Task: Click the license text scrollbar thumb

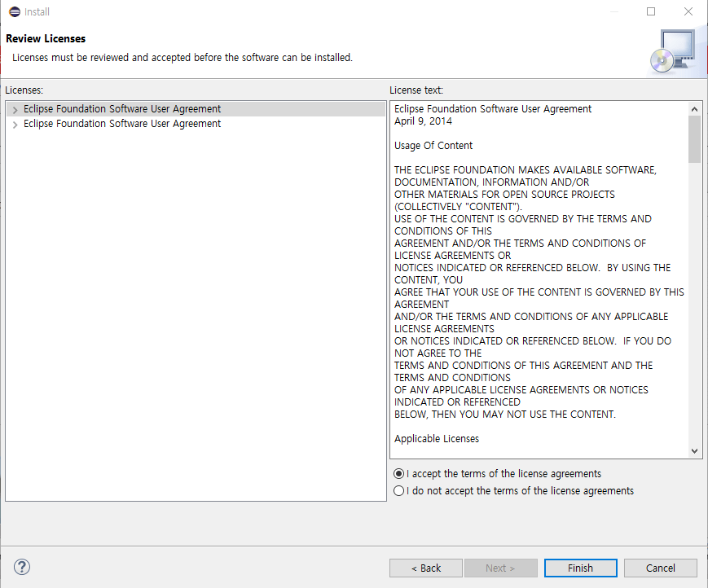Action: pos(694,138)
